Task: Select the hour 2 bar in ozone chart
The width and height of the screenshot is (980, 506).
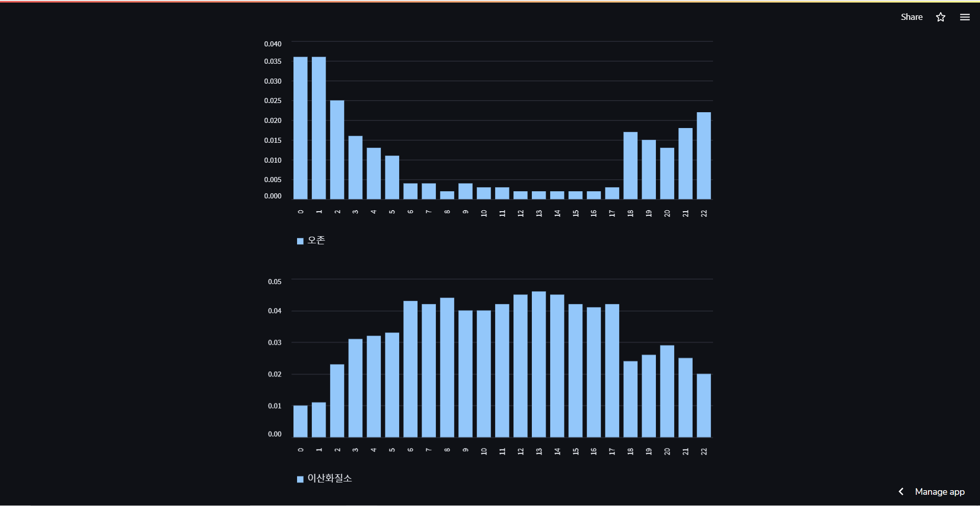Action: 337,149
